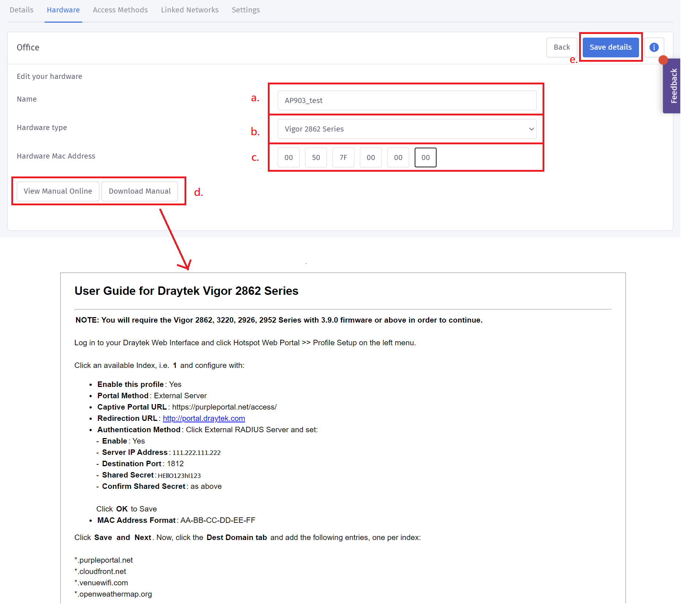Click the Name input field
This screenshot has width=681, height=616.
(x=407, y=100)
